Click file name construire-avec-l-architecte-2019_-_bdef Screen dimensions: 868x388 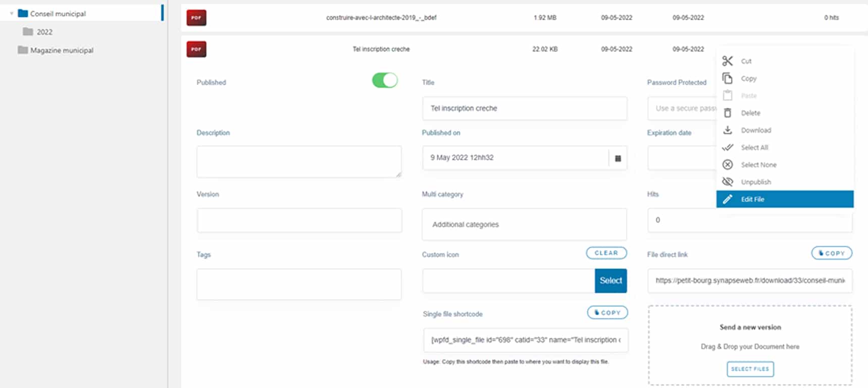tap(381, 18)
